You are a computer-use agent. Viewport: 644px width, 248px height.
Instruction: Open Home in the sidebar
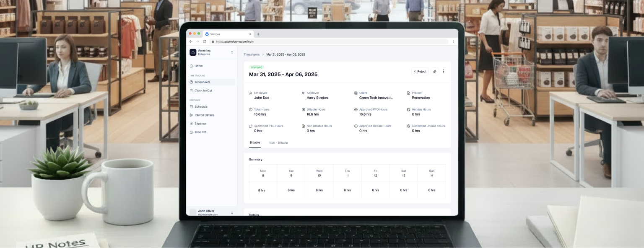pyautogui.click(x=212, y=66)
